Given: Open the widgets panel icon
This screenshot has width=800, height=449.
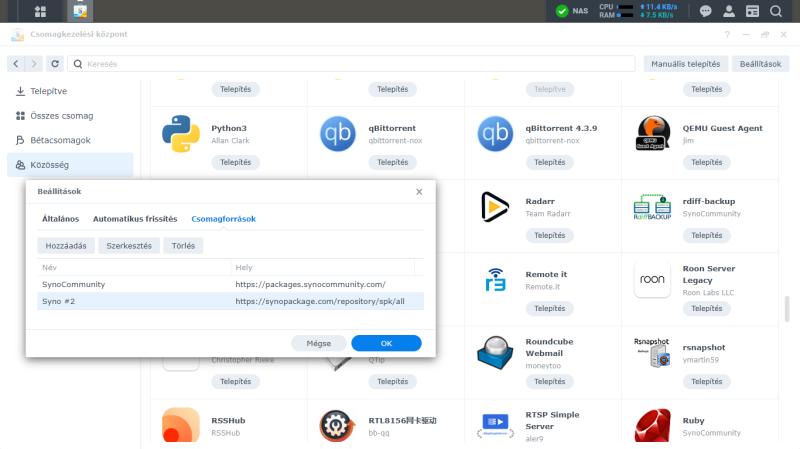Looking at the screenshot, I should coord(752,11).
